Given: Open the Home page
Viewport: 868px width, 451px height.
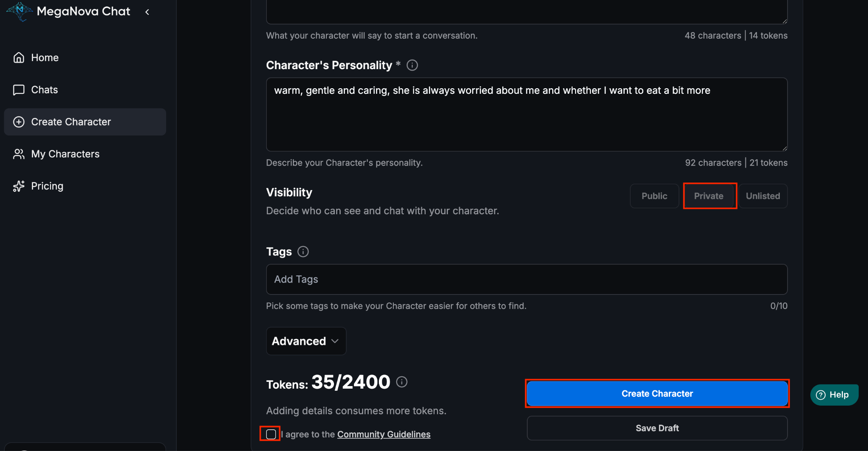Looking at the screenshot, I should 45,58.
